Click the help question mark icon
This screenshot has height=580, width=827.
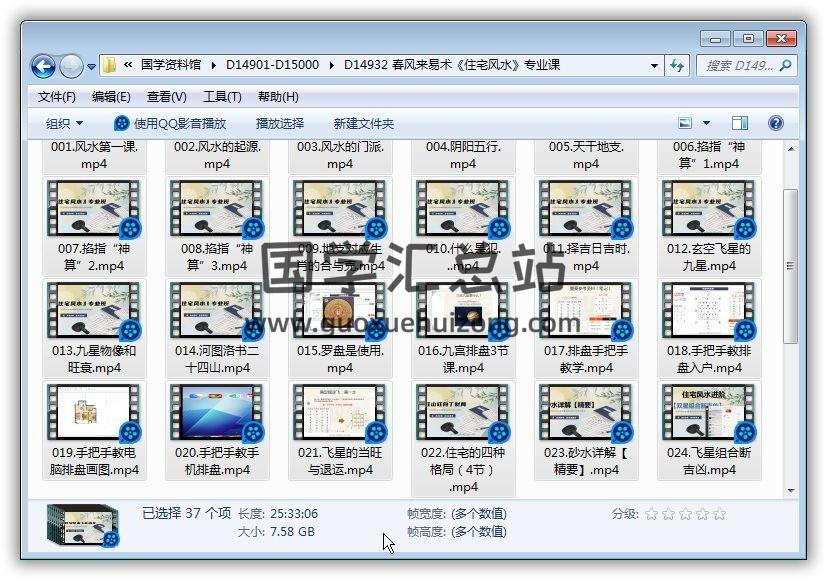(775, 123)
